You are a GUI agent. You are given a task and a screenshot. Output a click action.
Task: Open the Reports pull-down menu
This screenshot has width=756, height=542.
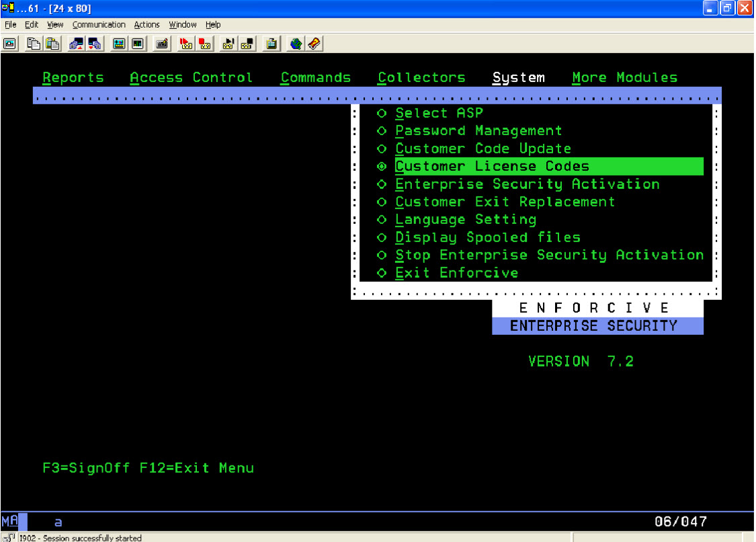coord(73,78)
